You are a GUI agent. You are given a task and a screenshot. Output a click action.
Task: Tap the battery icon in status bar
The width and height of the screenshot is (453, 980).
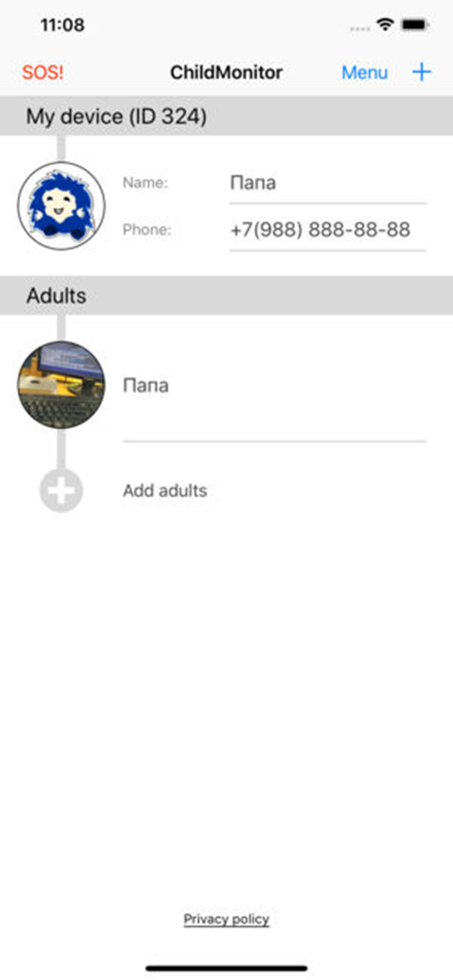(415, 25)
